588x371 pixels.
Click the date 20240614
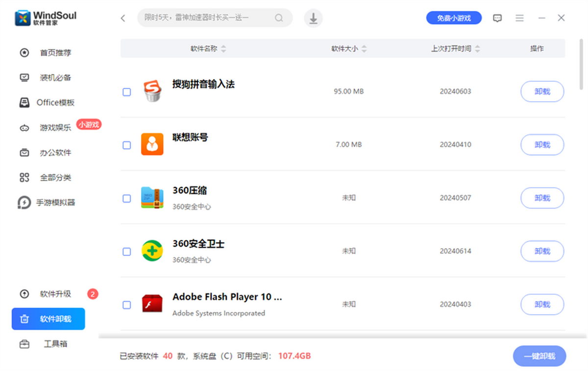(x=455, y=251)
